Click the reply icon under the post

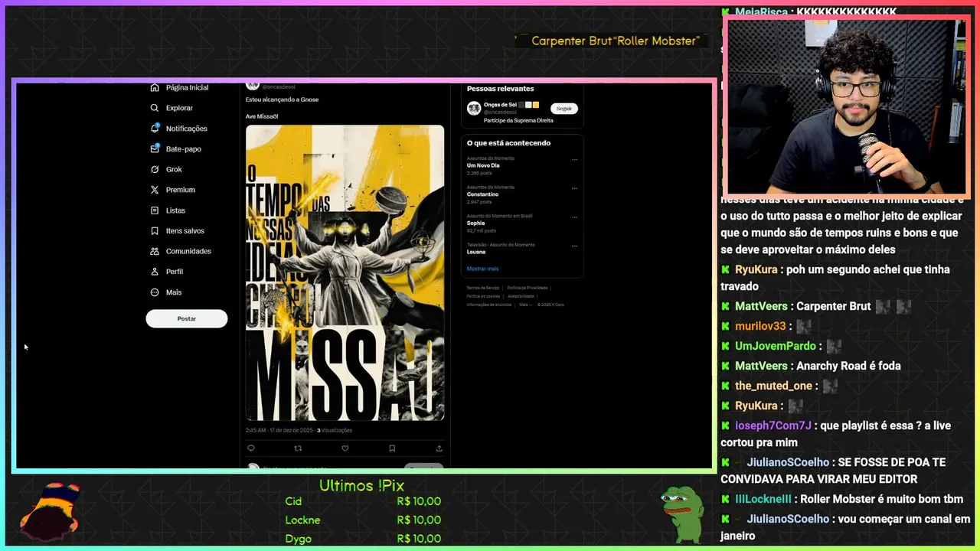coord(250,448)
